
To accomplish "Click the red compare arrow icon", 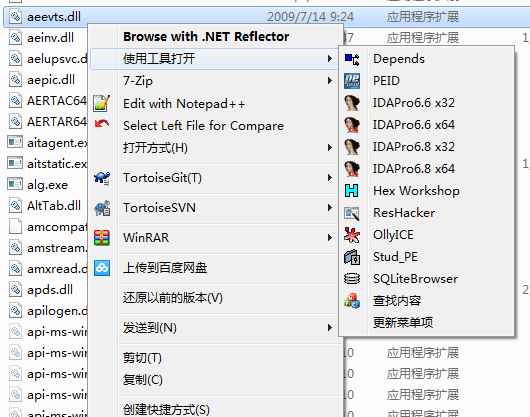I will (x=102, y=124).
